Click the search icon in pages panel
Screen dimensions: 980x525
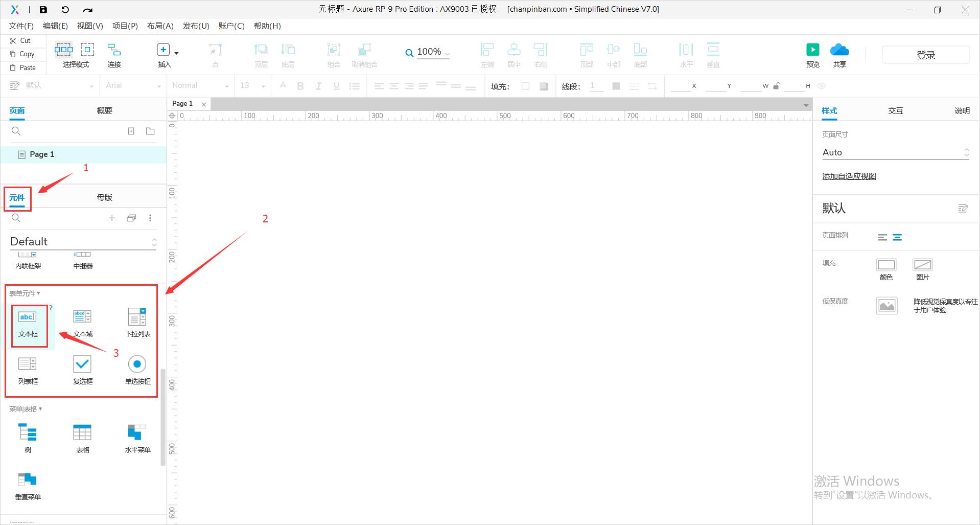point(16,131)
